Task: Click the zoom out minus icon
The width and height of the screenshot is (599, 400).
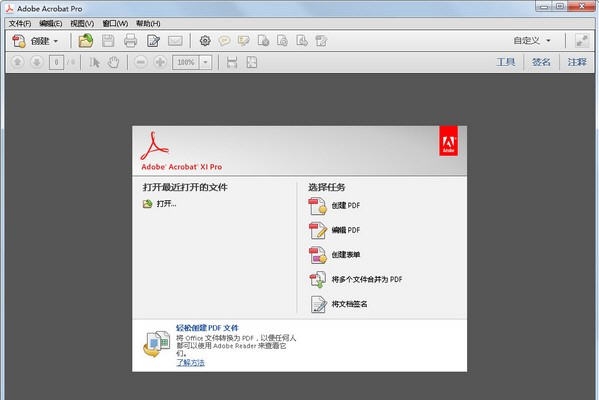Action: (141, 62)
